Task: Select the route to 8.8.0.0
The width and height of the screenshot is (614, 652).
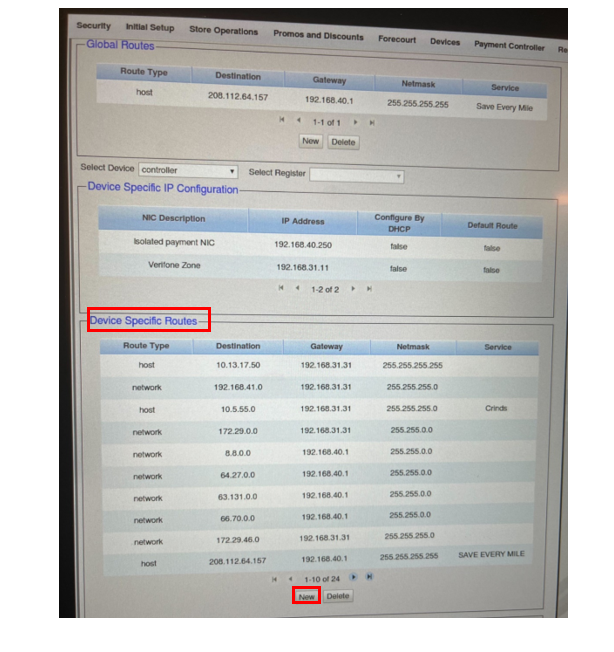Action: point(318,453)
